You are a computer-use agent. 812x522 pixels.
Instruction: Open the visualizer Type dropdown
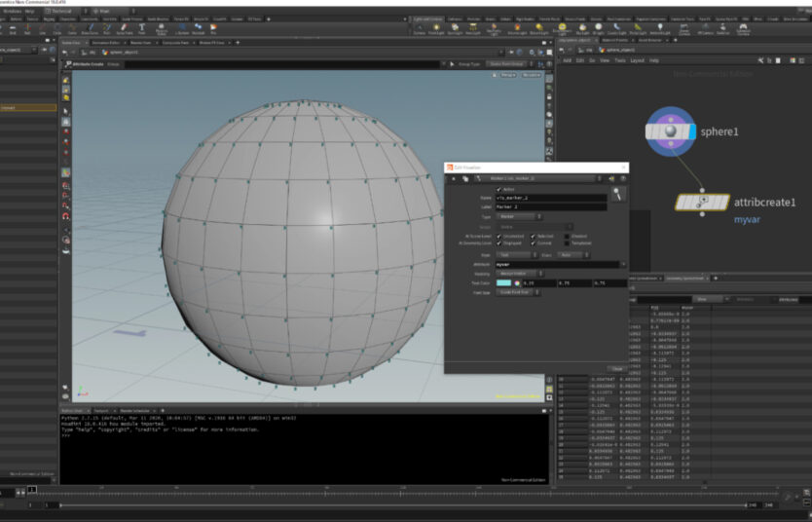coord(520,216)
